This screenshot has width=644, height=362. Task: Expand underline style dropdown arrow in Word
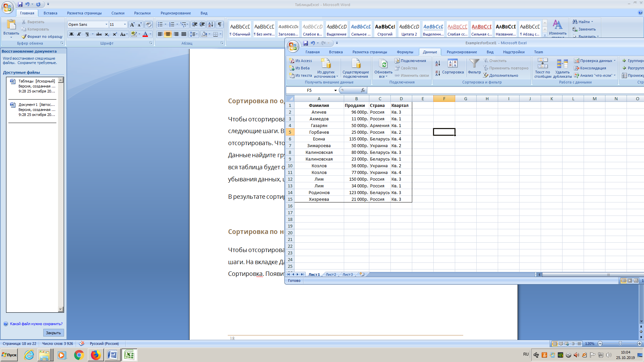tap(93, 34)
